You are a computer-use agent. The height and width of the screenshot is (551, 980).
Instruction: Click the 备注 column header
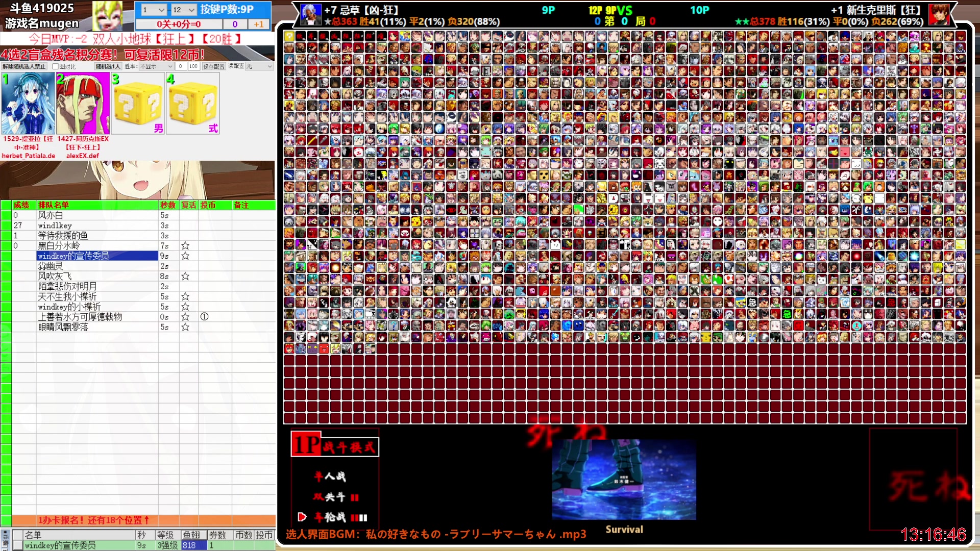pos(254,205)
